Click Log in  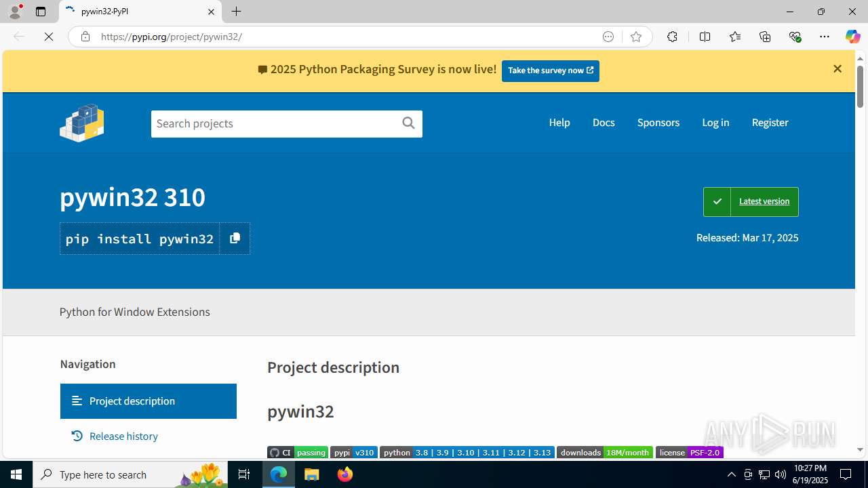coord(715,123)
